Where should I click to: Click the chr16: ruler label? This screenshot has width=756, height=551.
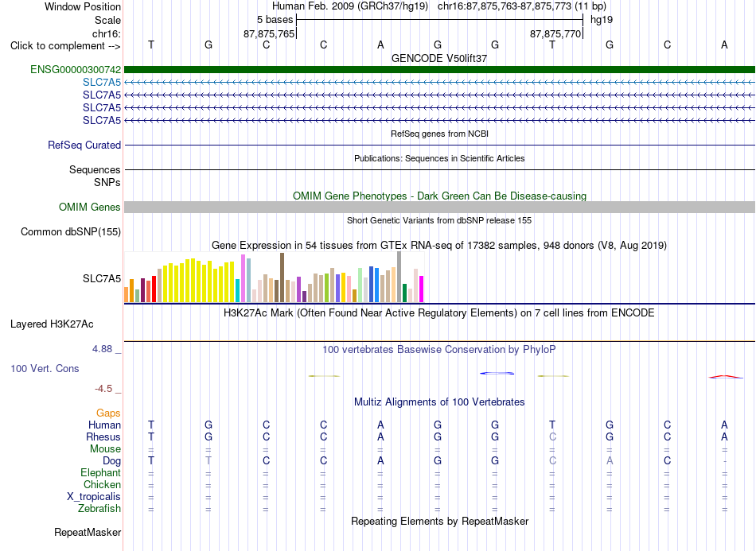(x=107, y=33)
